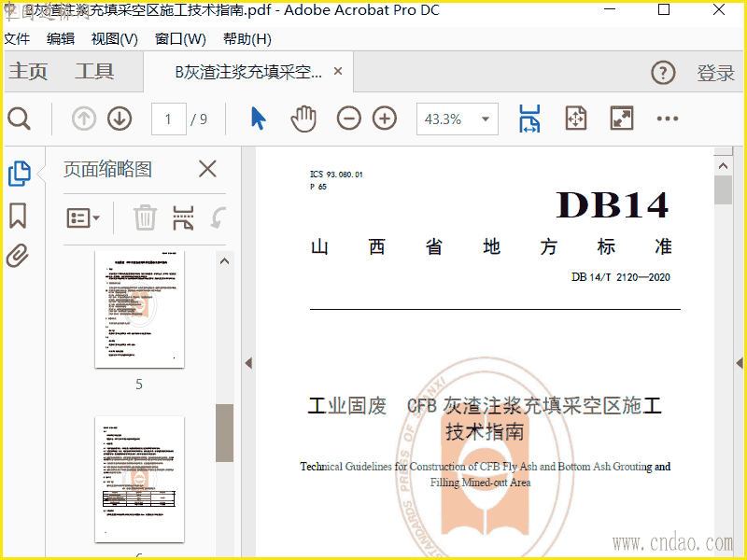Screen dimensions: 747x560
Task: Click the fit width scrolling mode icon
Action: [529, 119]
